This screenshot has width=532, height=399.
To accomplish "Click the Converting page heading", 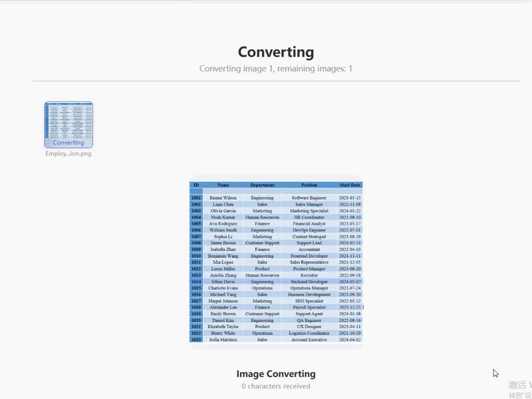I will pyautogui.click(x=276, y=52).
